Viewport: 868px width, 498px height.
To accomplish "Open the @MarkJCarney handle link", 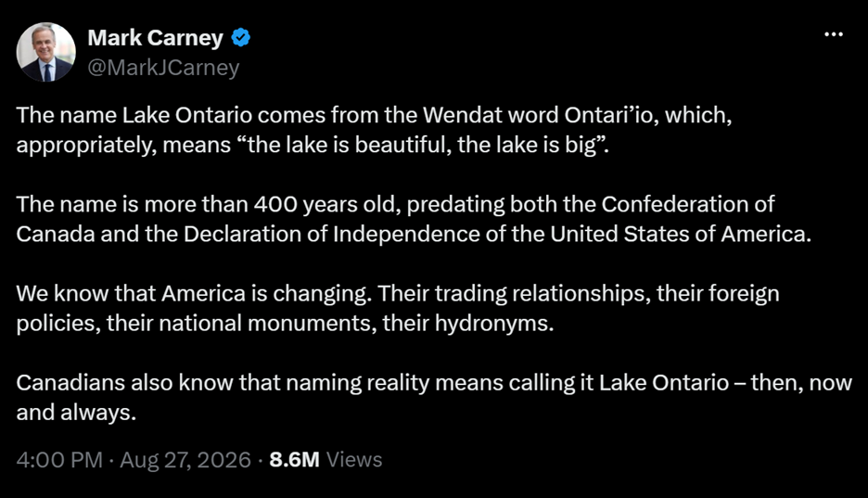I will click(x=163, y=68).
